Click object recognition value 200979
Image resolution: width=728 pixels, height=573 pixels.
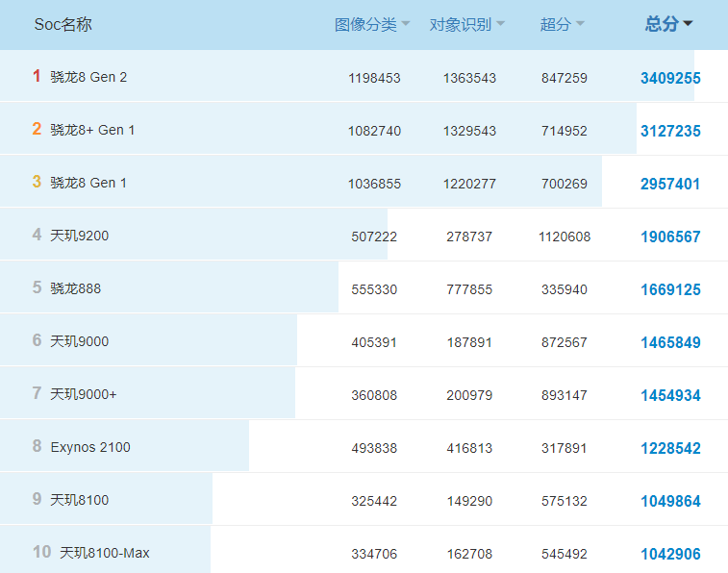(x=469, y=395)
